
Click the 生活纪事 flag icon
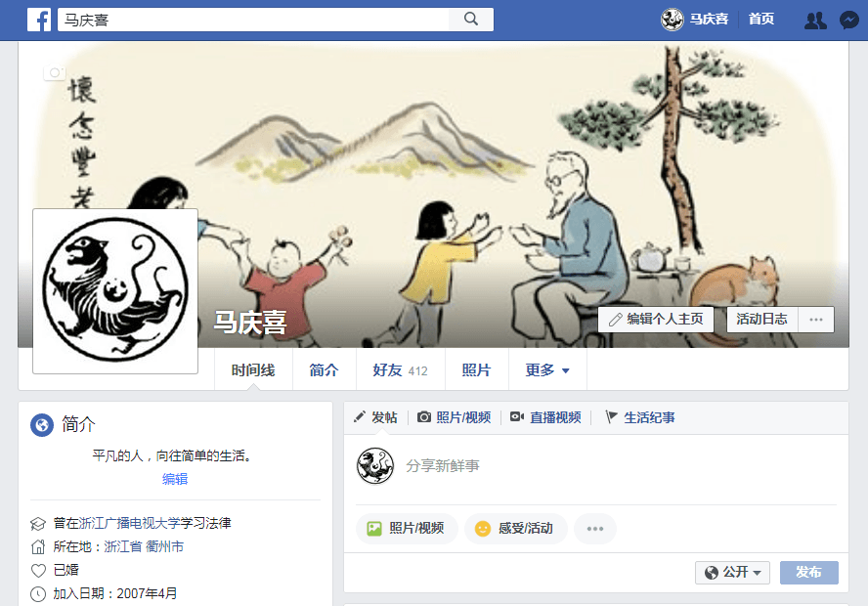(x=611, y=417)
